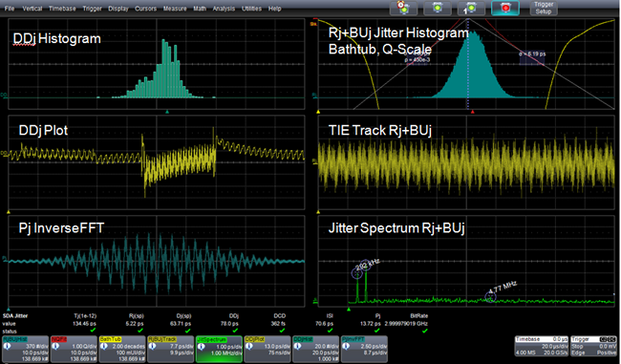Open the Analysis menu
The height and width of the screenshot is (364, 621).
(224, 9)
